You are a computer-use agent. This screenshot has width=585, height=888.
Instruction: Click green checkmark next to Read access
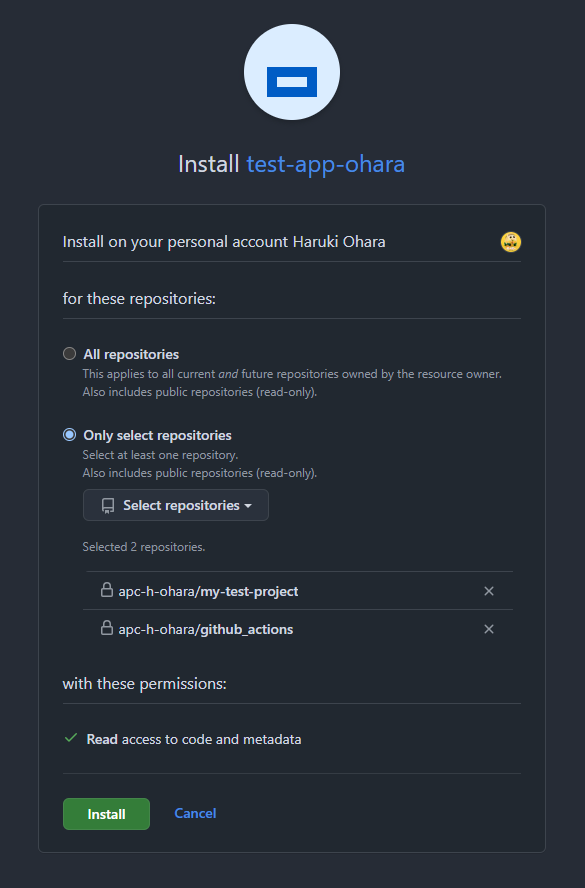pyautogui.click(x=71, y=738)
